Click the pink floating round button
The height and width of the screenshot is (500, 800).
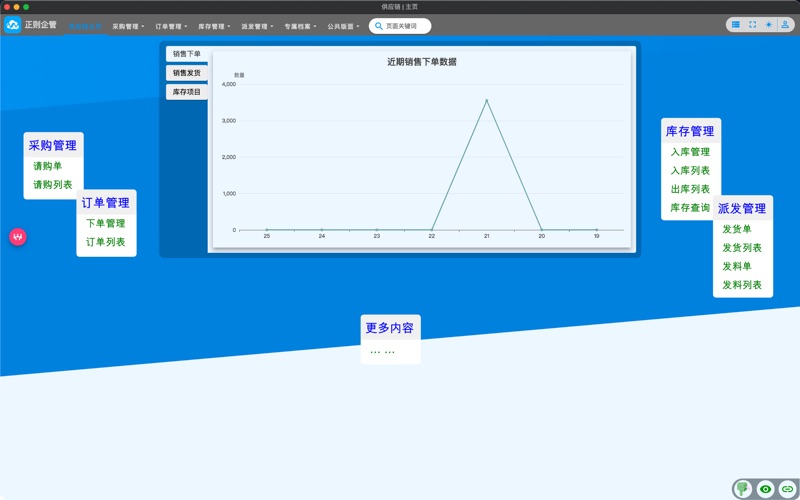pos(18,237)
